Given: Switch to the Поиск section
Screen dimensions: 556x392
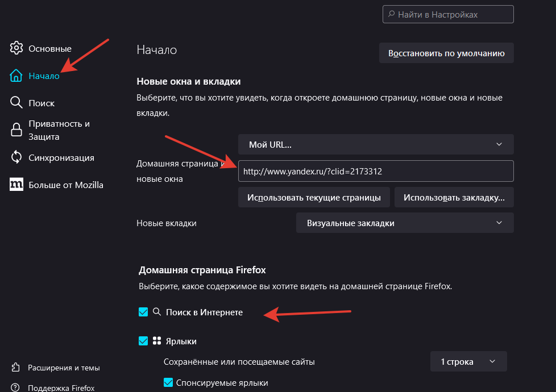Looking at the screenshot, I should click(42, 103).
